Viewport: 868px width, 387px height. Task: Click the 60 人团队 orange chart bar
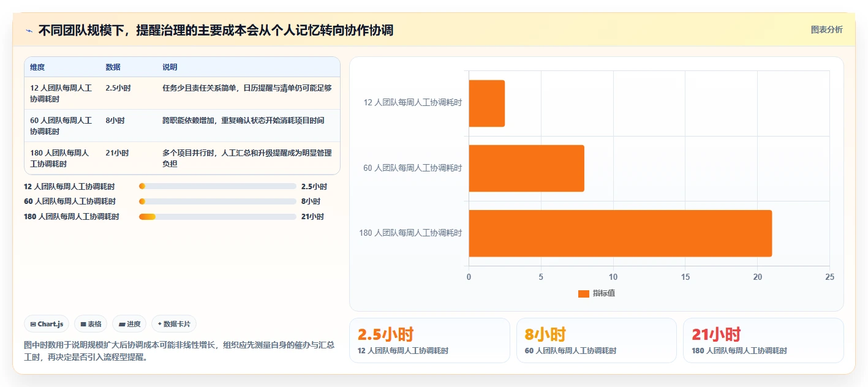click(527, 168)
